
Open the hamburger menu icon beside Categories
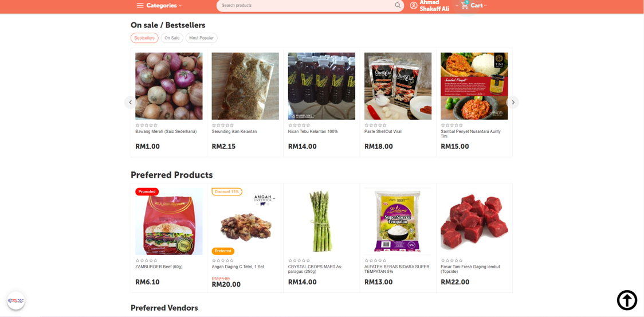140,6
